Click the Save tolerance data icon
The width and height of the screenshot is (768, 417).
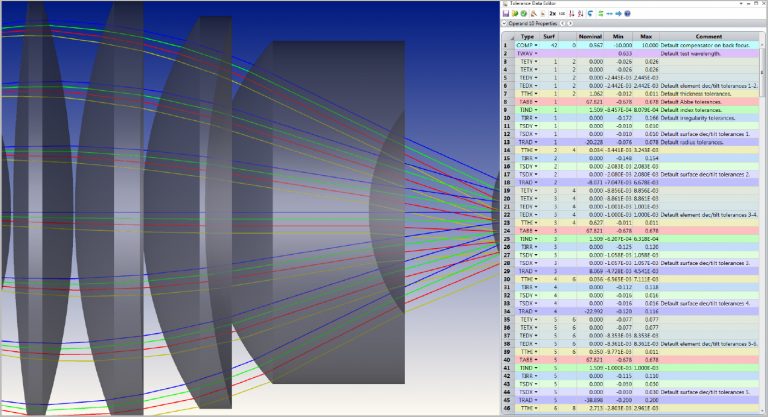pyautogui.click(x=506, y=14)
